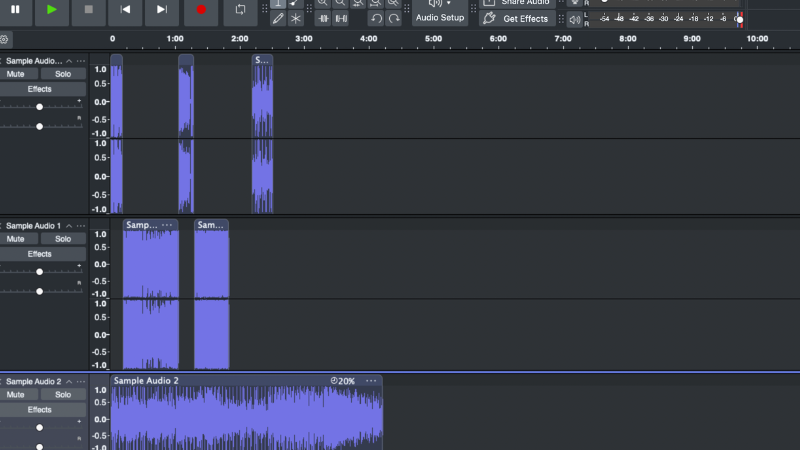Click Silence audio selection icon
Viewport: 800px width, 450px height.
(x=341, y=19)
